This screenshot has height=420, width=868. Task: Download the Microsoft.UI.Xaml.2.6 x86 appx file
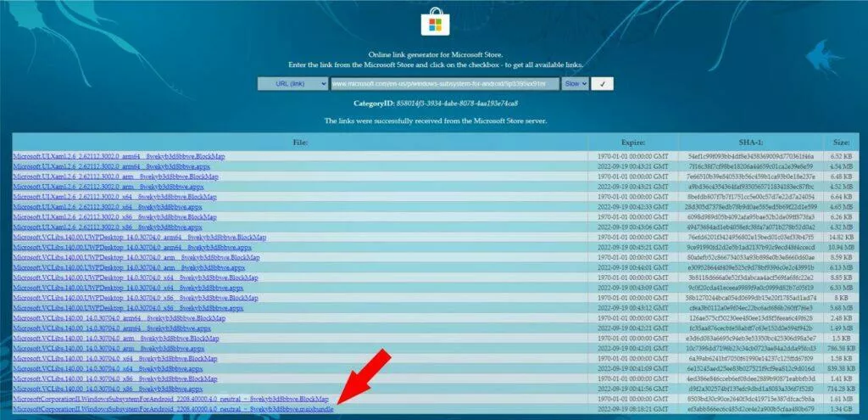(x=108, y=227)
